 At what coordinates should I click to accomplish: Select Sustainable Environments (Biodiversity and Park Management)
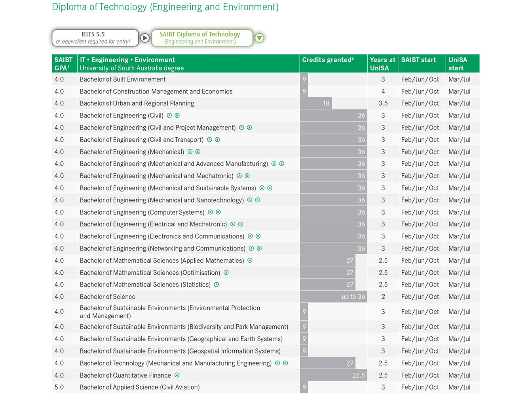pos(184,327)
